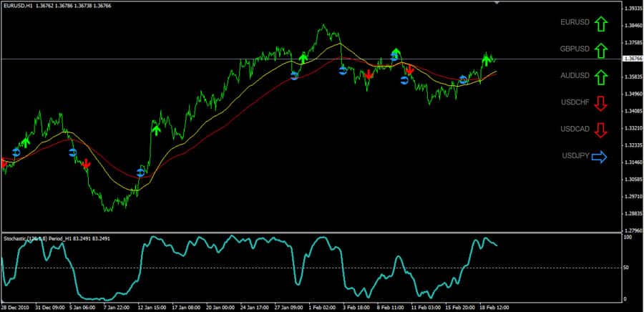Screen dimensions: 644x312
Task: Click the green up arrow beside EURUSD
Action: (600, 24)
